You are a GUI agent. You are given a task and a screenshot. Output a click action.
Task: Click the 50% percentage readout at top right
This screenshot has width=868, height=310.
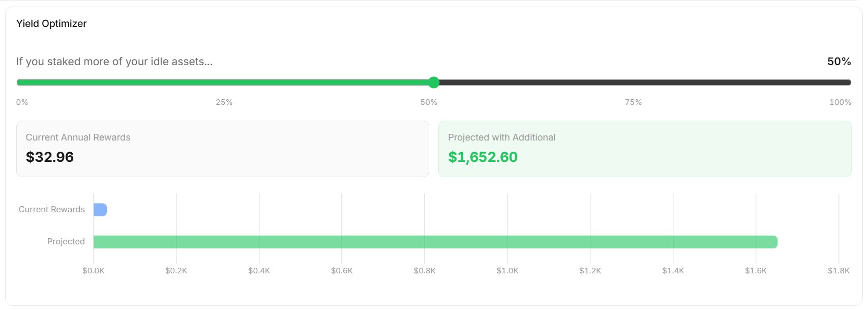839,62
